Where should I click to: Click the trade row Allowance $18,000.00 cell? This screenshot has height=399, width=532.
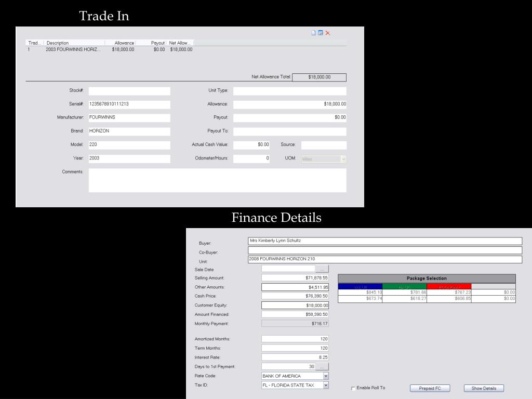point(123,49)
